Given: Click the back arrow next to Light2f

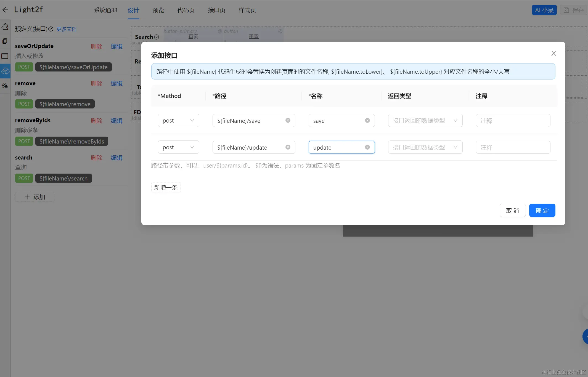Looking at the screenshot, I should coord(5,10).
